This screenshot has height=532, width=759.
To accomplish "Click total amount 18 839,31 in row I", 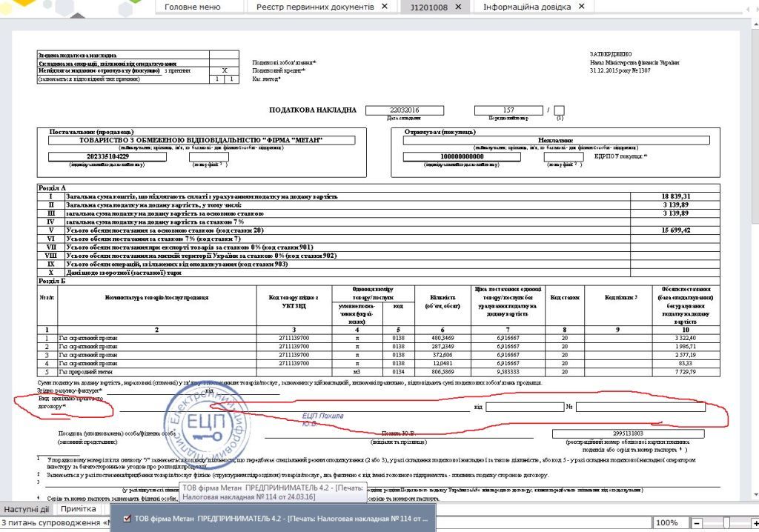I will coord(675,196).
